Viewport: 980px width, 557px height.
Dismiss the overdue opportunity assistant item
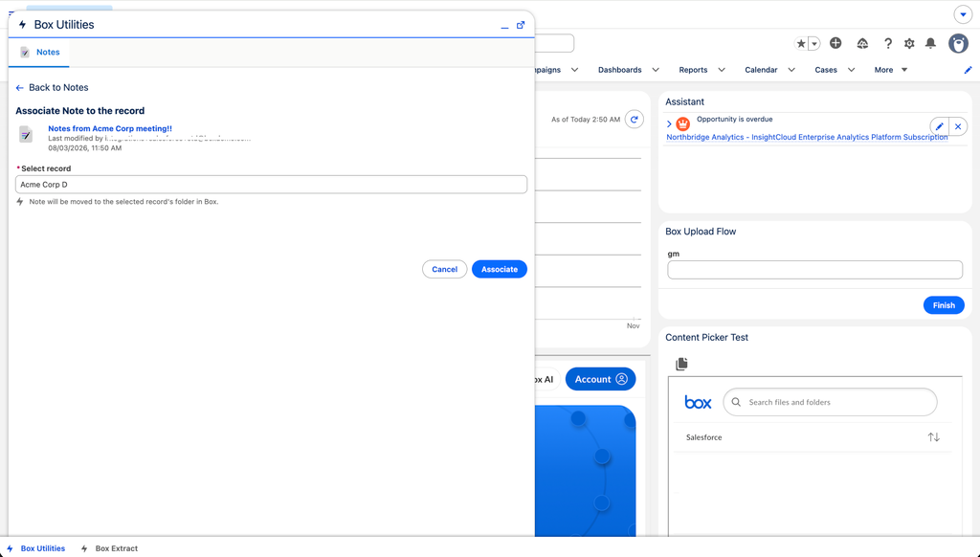click(958, 126)
